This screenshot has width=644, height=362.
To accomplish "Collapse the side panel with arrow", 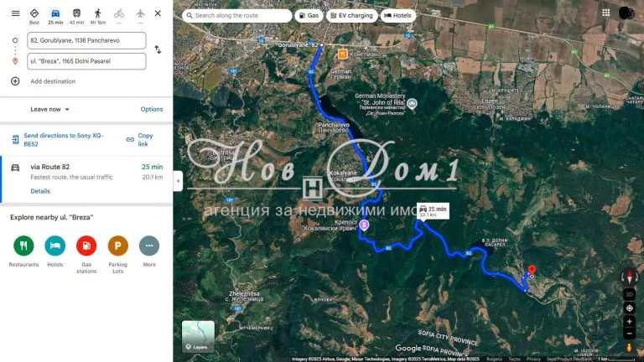I will tap(178, 180).
